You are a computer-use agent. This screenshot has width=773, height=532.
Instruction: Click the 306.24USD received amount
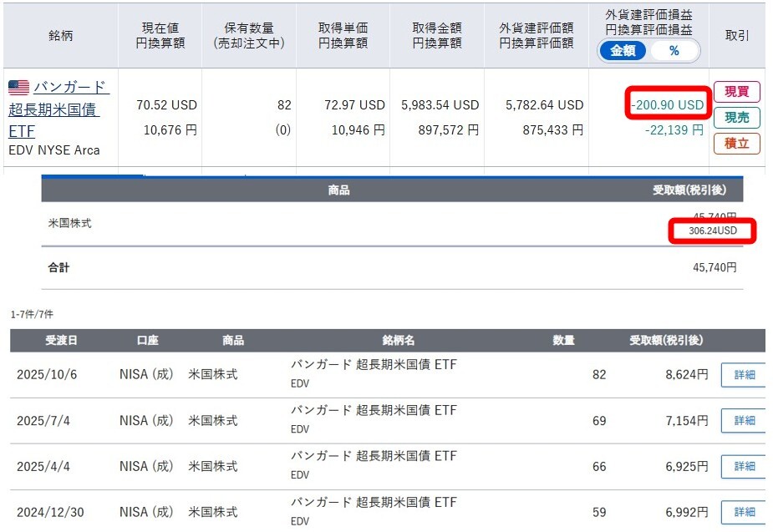pyautogui.click(x=713, y=231)
